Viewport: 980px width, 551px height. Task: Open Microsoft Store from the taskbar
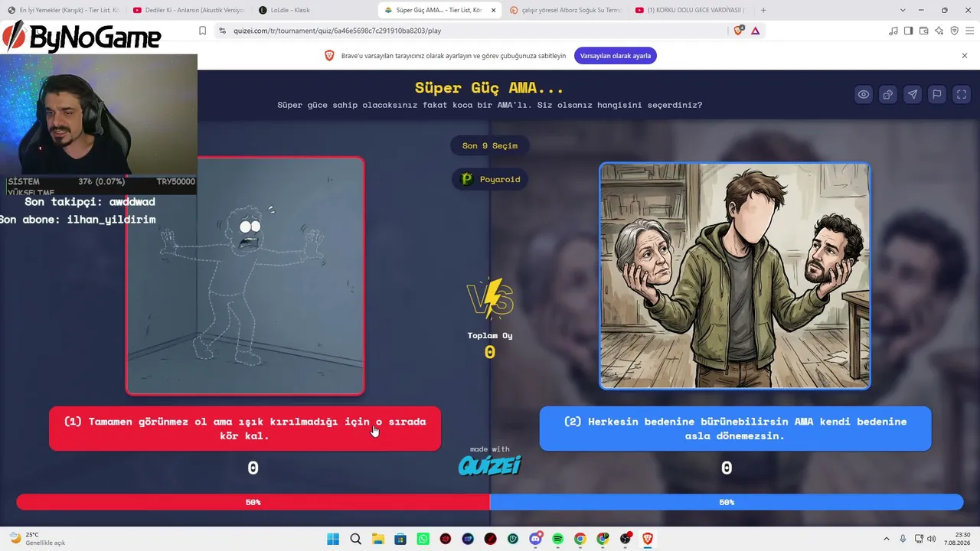[400, 539]
